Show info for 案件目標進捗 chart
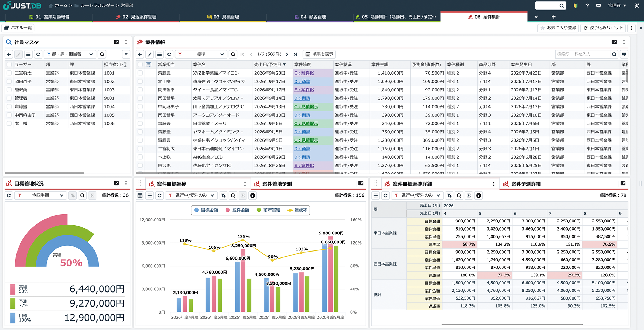 [x=253, y=195]
